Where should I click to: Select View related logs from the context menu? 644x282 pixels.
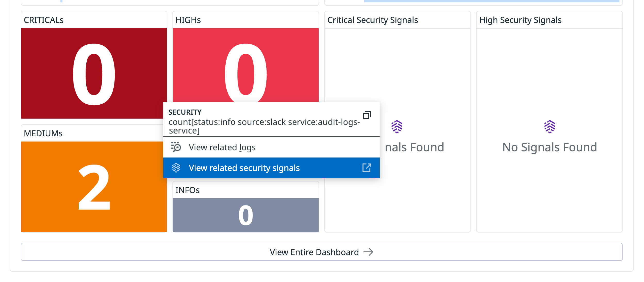click(222, 147)
